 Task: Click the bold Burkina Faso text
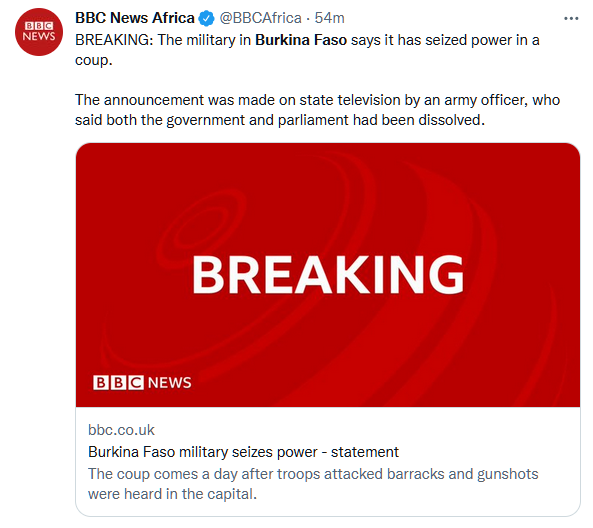tap(301, 40)
